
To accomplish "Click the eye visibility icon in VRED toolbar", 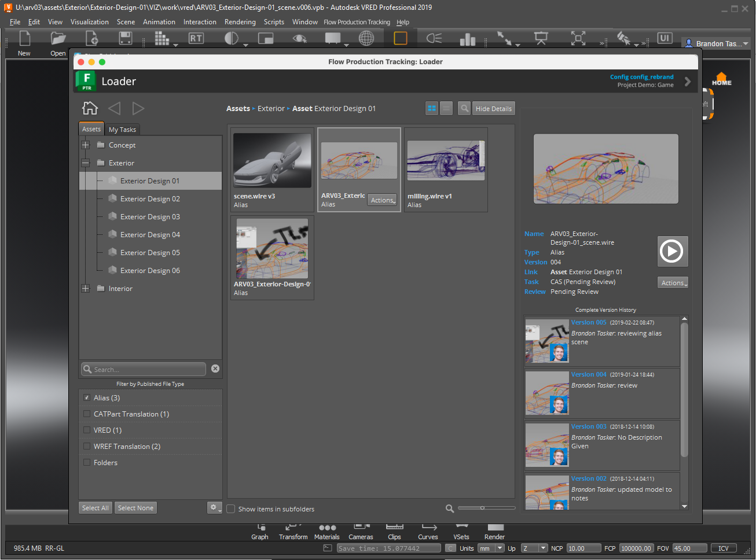I will (299, 39).
